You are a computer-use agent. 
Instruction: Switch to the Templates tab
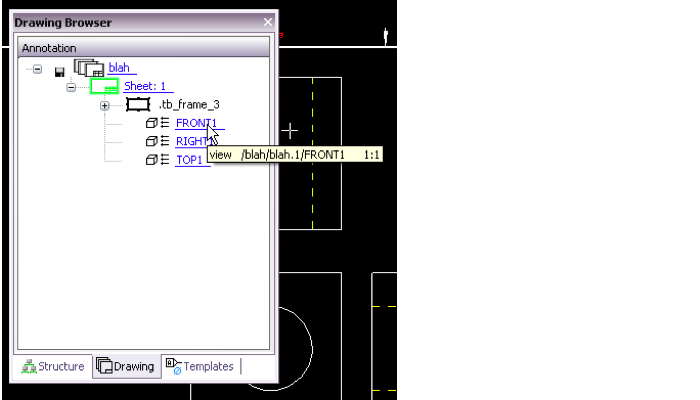[200, 367]
